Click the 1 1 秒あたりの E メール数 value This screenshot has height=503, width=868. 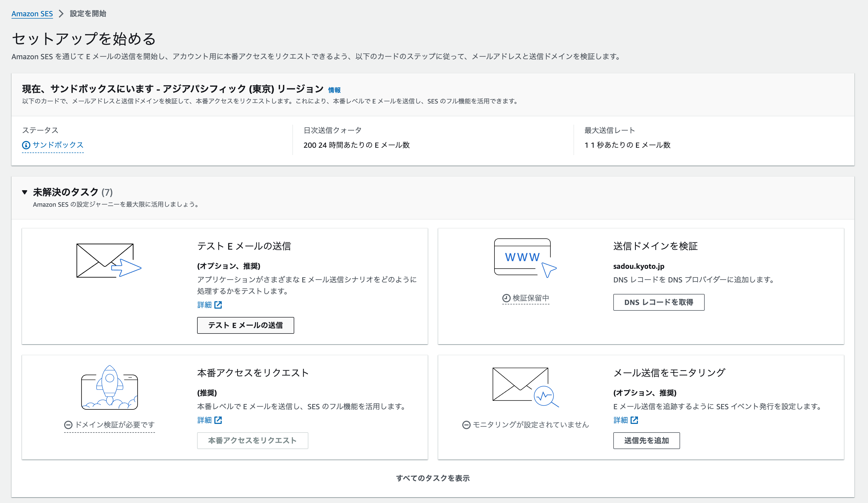(628, 145)
